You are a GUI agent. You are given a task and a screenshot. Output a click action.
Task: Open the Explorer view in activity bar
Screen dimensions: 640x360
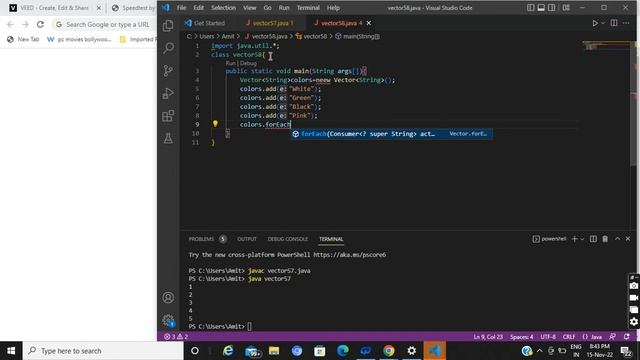[168, 26]
